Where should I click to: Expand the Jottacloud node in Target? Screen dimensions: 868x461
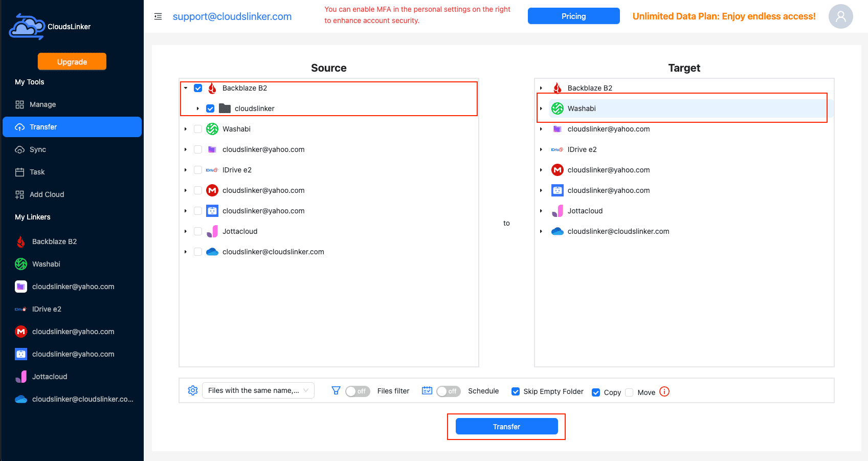pyautogui.click(x=541, y=211)
